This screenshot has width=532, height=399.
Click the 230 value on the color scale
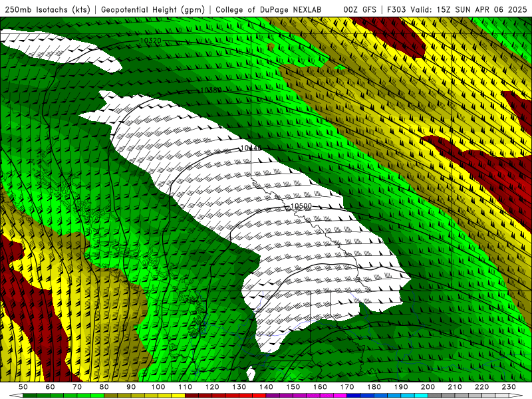click(x=509, y=387)
